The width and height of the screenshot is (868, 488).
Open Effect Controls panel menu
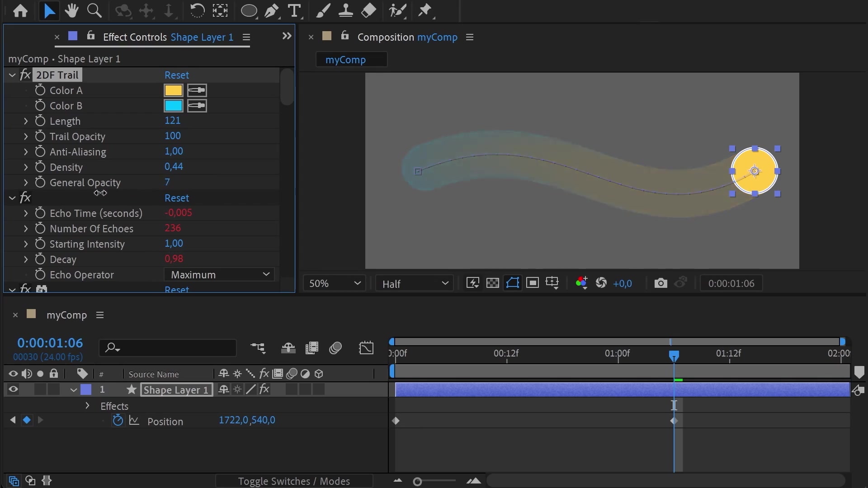tap(246, 37)
